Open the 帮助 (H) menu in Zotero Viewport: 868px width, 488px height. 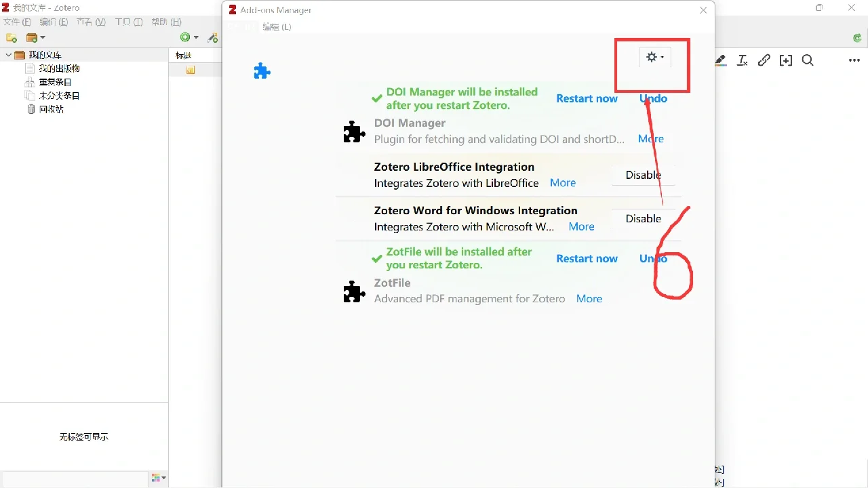click(166, 22)
